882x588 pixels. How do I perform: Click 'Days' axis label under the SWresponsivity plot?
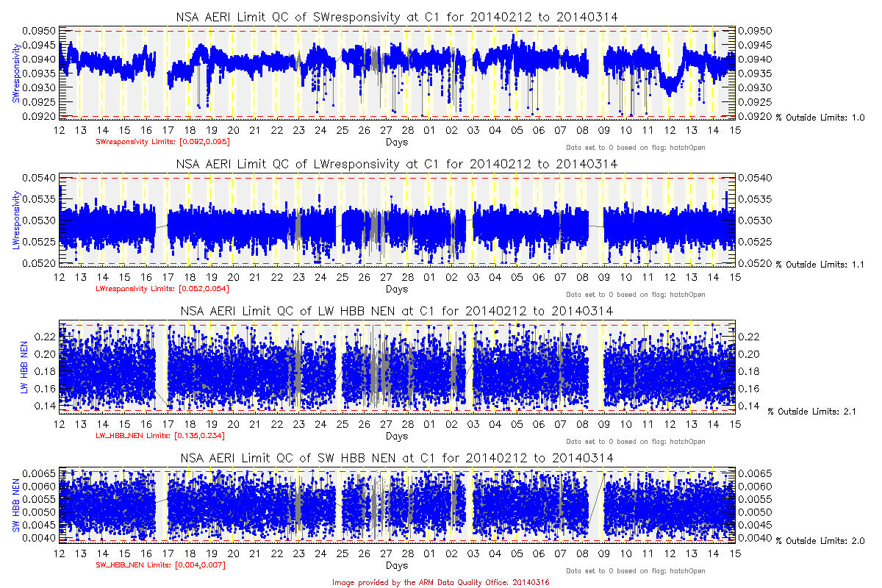click(397, 141)
